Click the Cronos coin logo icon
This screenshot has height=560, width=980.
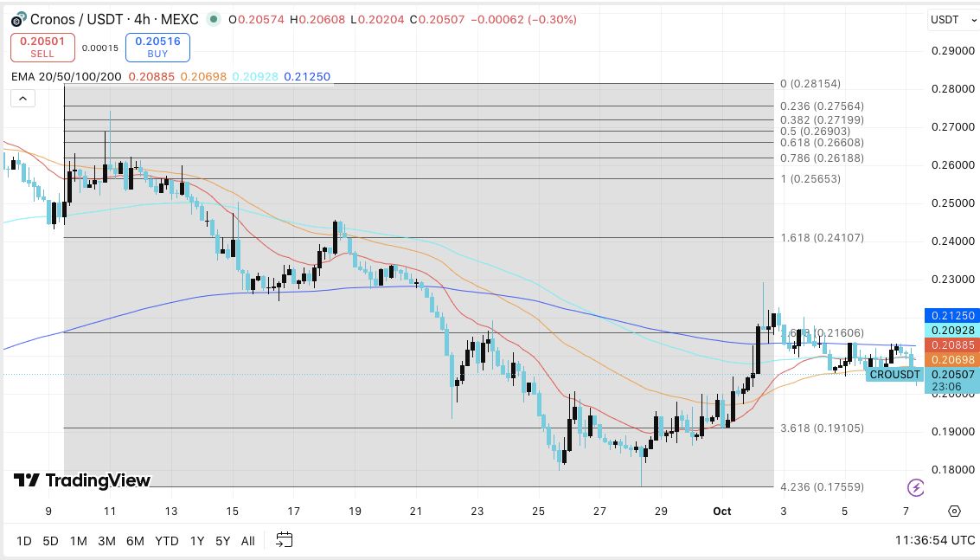(19, 19)
